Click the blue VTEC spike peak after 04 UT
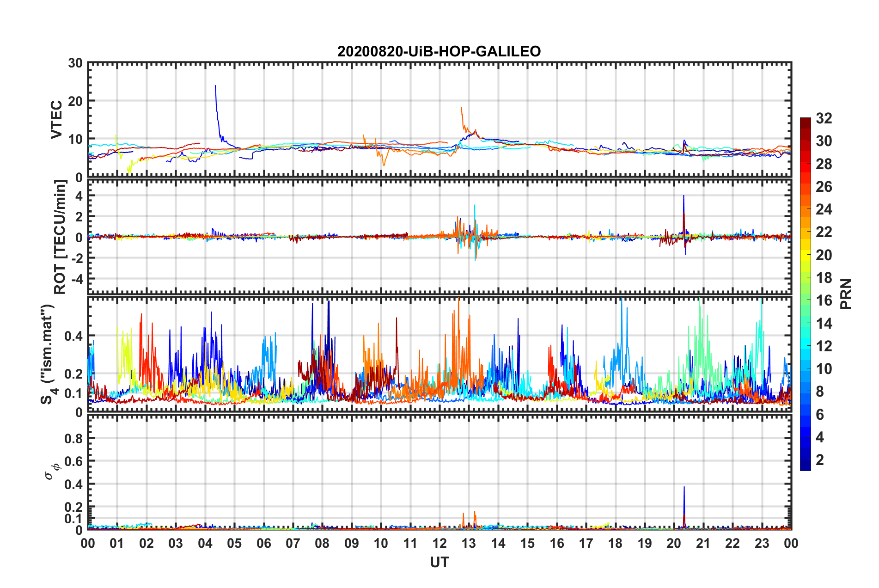 215,86
